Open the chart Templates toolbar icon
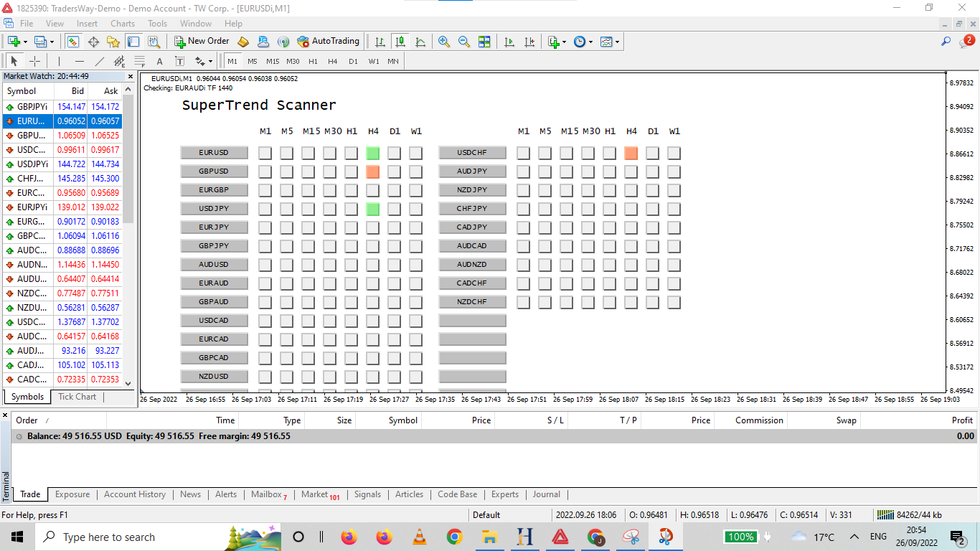Screen dimensions: 980x551 pos(606,42)
